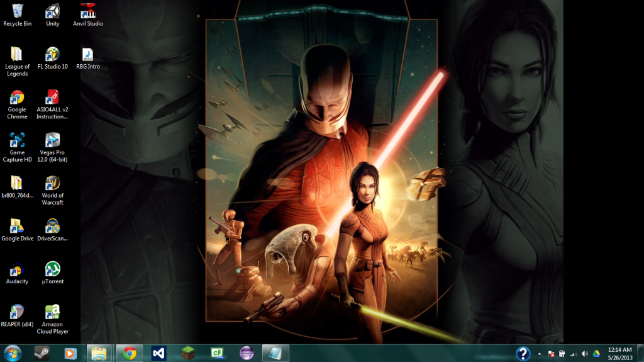This screenshot has width=644, height=362.
Task: Click the Show Desktop button
Action: click(641, 353)
